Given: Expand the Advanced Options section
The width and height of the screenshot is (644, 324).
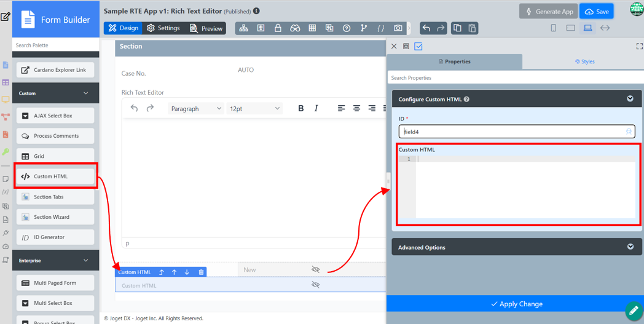Looking at the screenshot, I should point(630,247).
